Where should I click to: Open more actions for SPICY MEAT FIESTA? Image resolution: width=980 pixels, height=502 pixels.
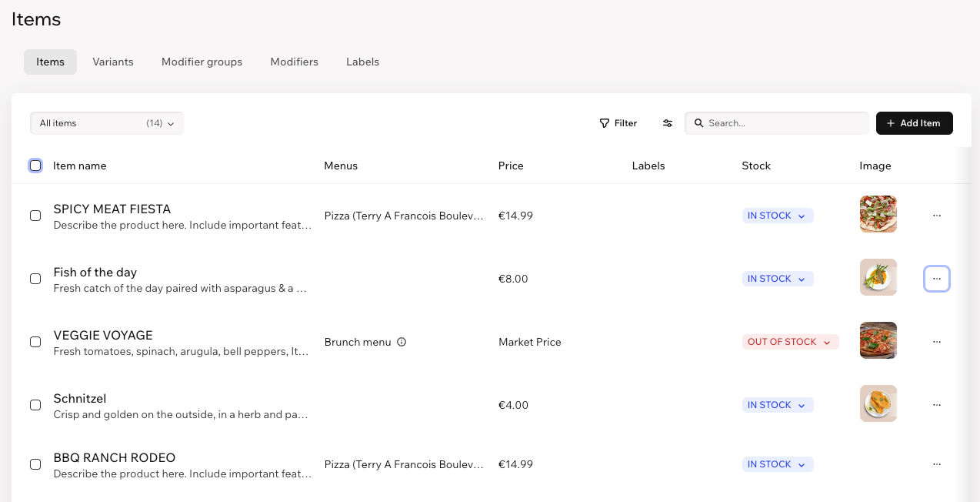(x=936, y=216)
